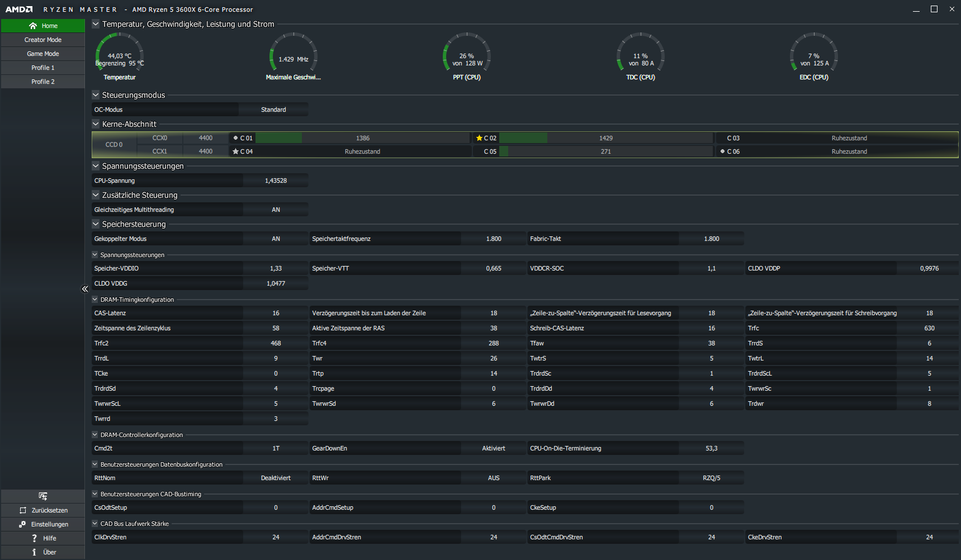Click the Zeitspanne des Zeilenzyklus label
This screenshot has width=961, height=560.
(x=132, y=328)
